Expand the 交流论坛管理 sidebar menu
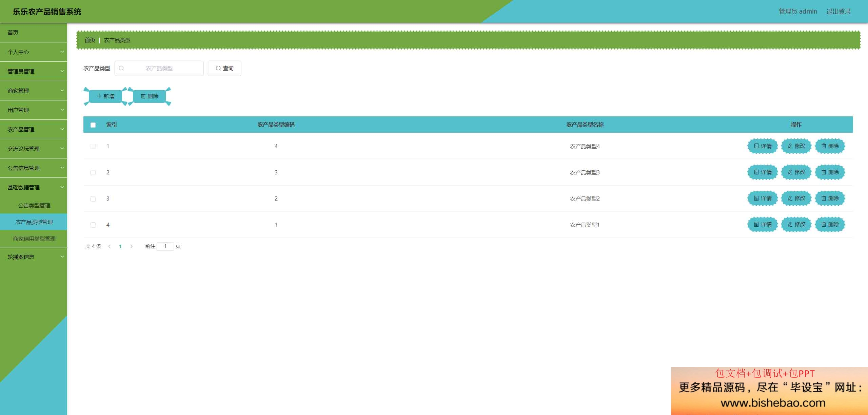Screen dimensions: 868x415 [34, 149]
